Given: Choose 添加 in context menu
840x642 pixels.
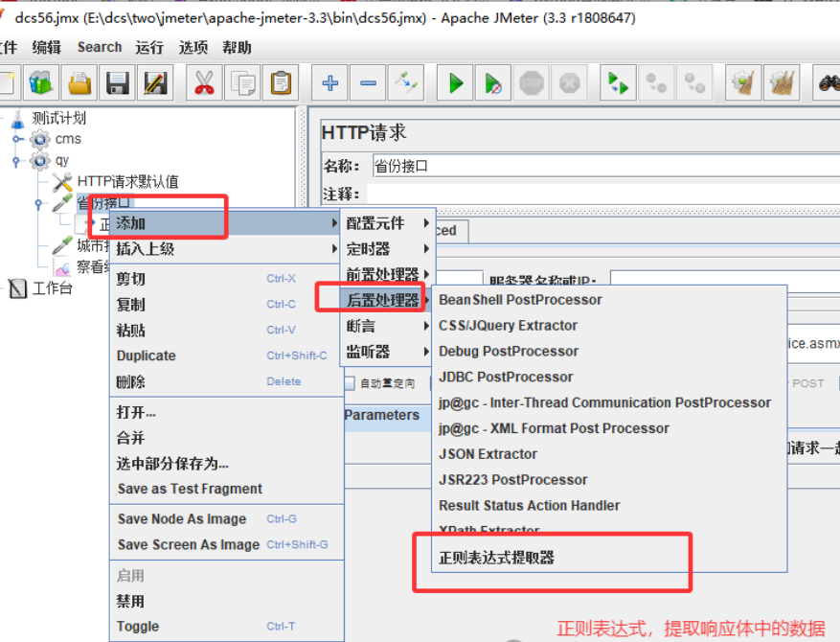Looking at the screenshot, I should (225, 223).
